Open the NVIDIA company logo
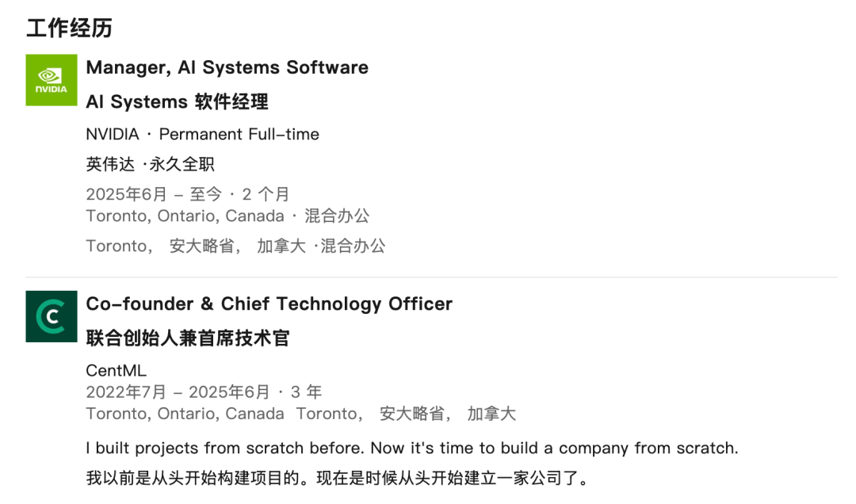Screen dimensions: 856x504 tap(52, 80)
